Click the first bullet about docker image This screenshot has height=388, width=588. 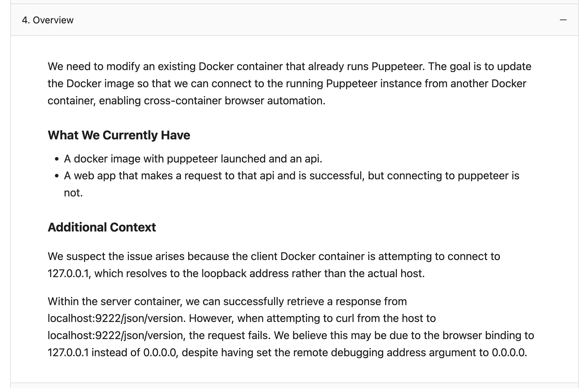pos(193,159)
